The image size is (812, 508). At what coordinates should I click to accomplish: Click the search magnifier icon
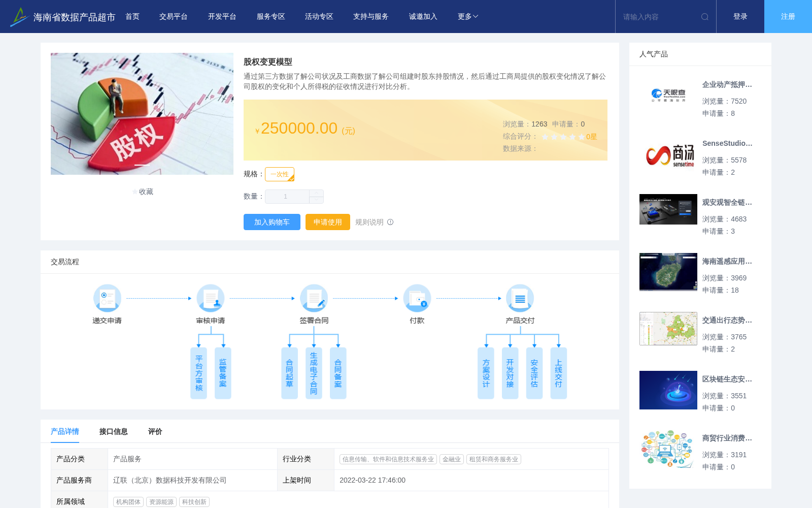pyautogui.click(x=705, y=17)
